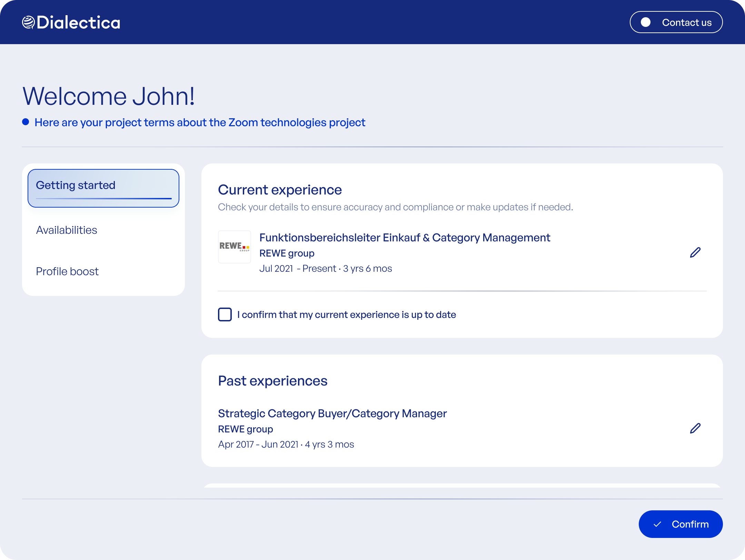Edit the Strategic Category Buyer experience pencil
The width and height of the screenshot is (745, 560).
coord(695,428)
